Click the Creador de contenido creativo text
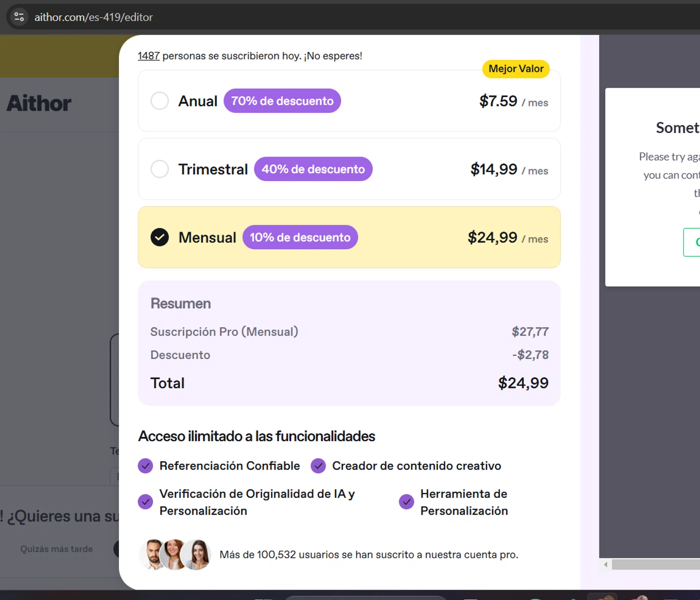Viewport: 700px width, 600px height. pos(417,466)
